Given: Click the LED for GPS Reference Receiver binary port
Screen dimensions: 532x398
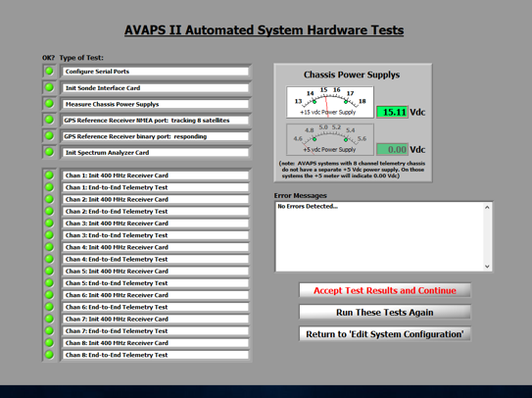Looking at the screenshot, I should tap(49, 135).
